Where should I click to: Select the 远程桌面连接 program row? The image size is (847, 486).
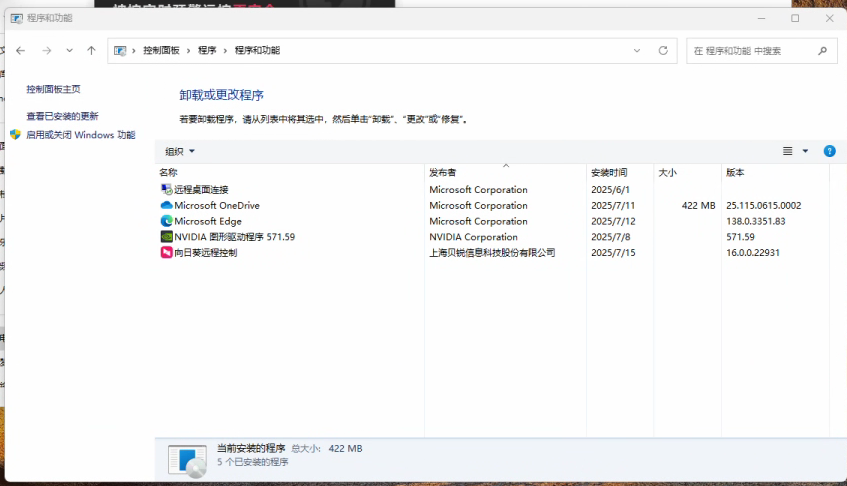[492, 190]
